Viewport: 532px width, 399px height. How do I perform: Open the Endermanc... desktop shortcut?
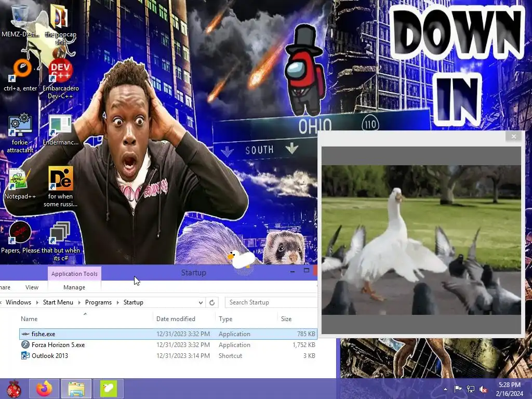(60, 125)
